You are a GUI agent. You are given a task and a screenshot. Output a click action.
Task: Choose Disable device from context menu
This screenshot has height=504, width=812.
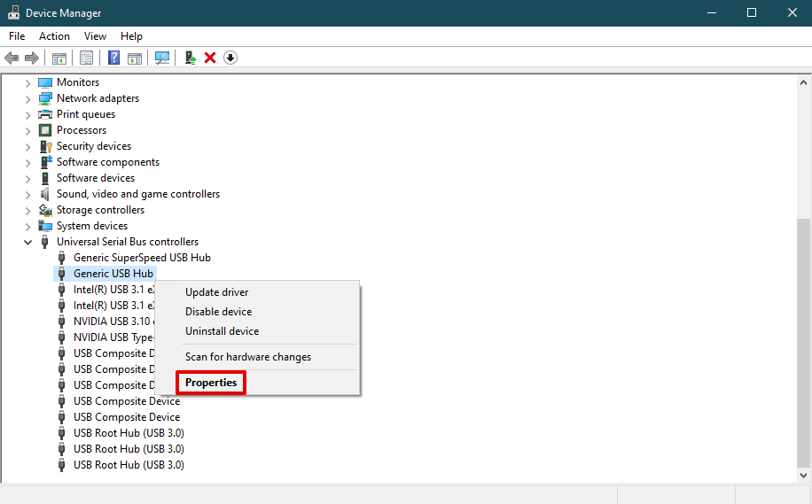point(257,312)
